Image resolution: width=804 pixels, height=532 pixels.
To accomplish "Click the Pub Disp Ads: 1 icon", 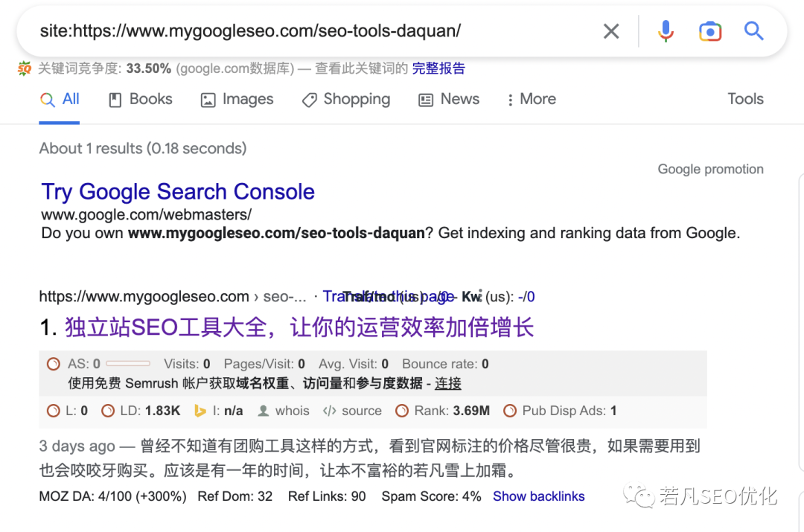I will [x=510, y=411].
